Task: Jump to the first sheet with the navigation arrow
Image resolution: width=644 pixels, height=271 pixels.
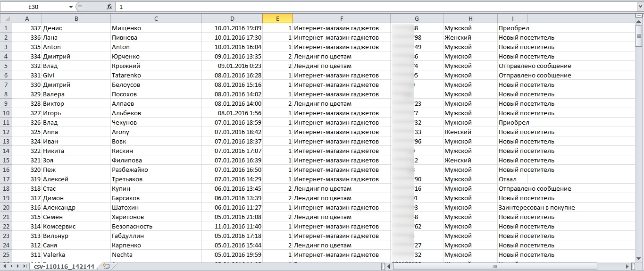Action: click(5, 266)
